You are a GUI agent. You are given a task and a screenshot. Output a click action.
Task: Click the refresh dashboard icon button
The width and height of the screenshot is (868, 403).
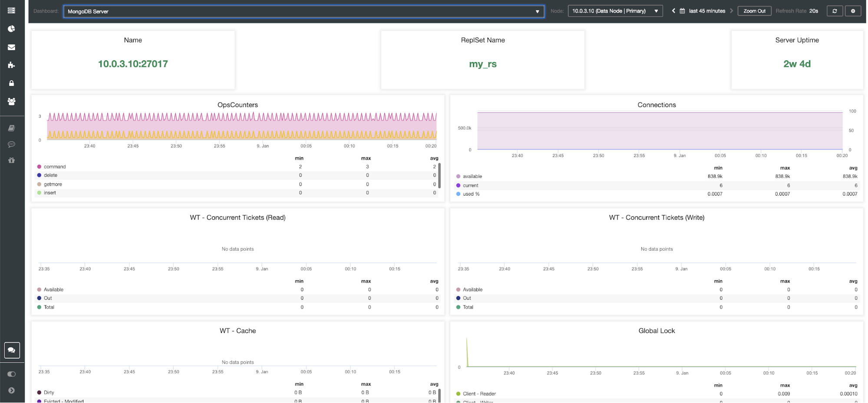(x=835, y=11)
